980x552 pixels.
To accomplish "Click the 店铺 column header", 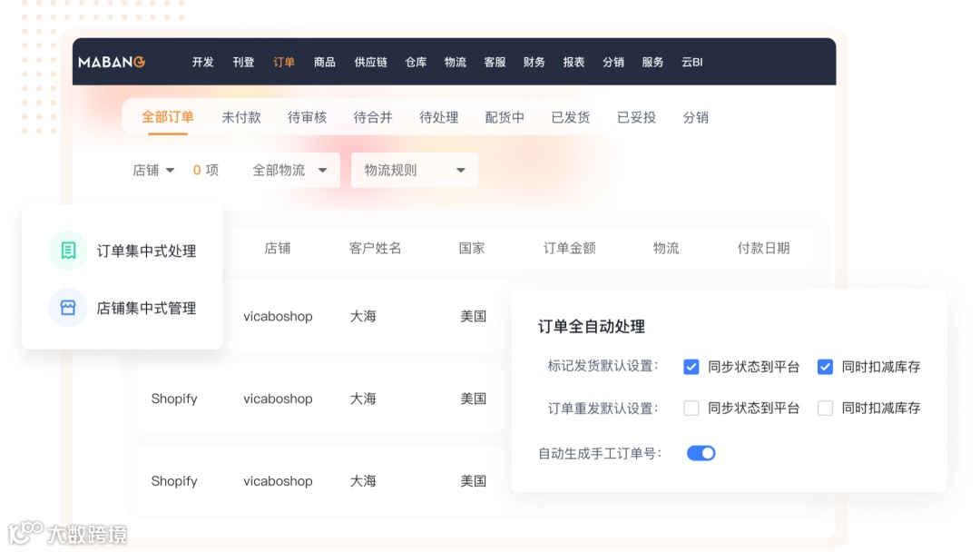I will tap(278, 248).
